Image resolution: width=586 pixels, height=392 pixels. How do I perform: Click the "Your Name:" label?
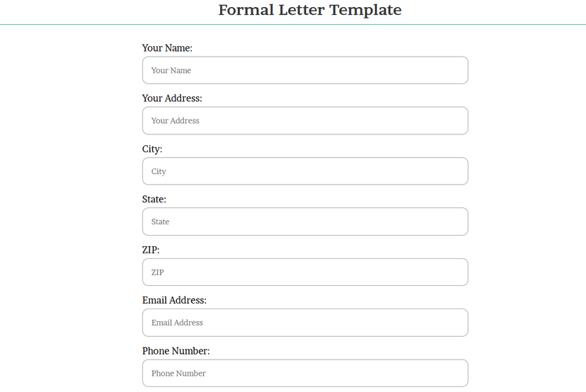(x=167, y=48)
